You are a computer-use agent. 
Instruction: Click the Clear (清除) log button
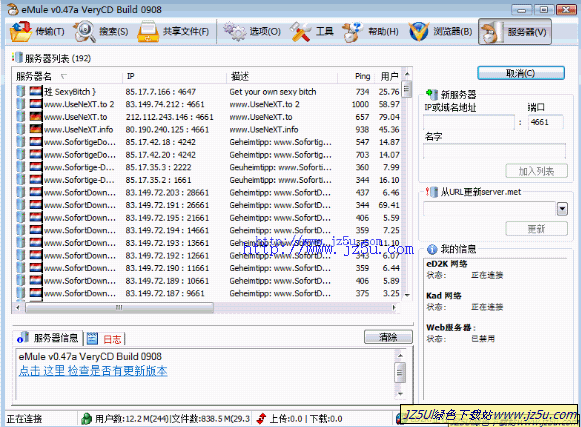388,337
